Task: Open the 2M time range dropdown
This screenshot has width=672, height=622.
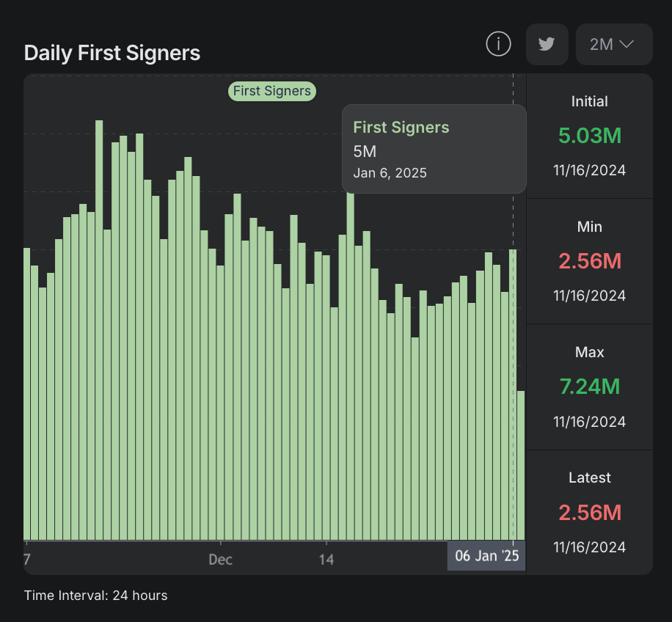Action: [613, 44]
